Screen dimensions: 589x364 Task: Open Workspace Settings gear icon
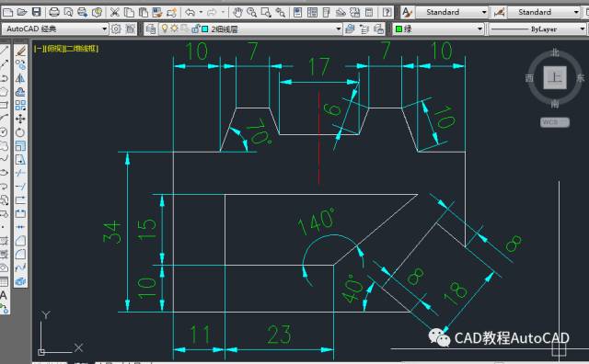(116, 28)
